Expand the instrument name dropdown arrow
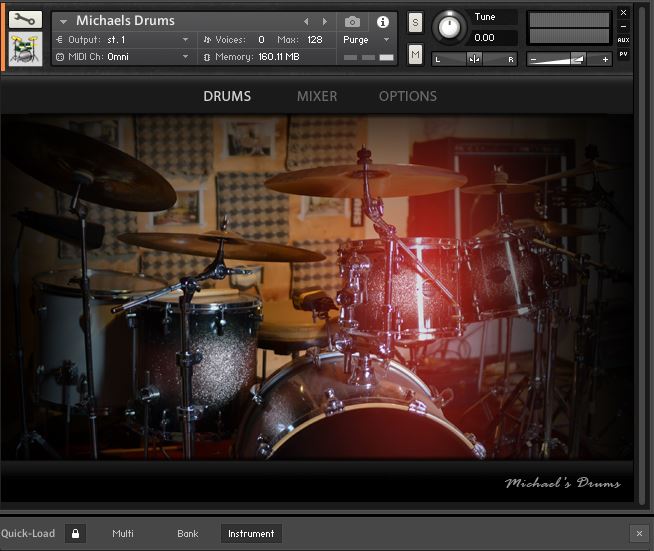654x551 pixels. pos(64,21)
